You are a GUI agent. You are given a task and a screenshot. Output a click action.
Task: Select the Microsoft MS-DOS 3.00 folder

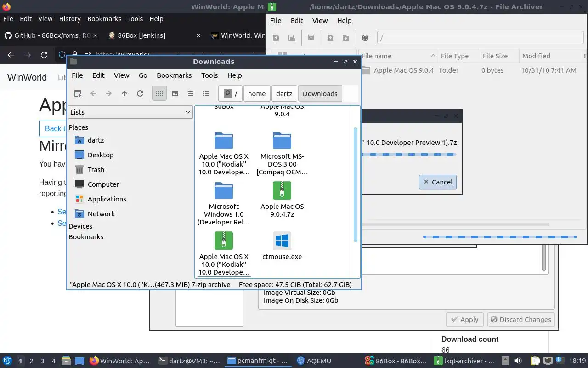(x=282, y=154)
